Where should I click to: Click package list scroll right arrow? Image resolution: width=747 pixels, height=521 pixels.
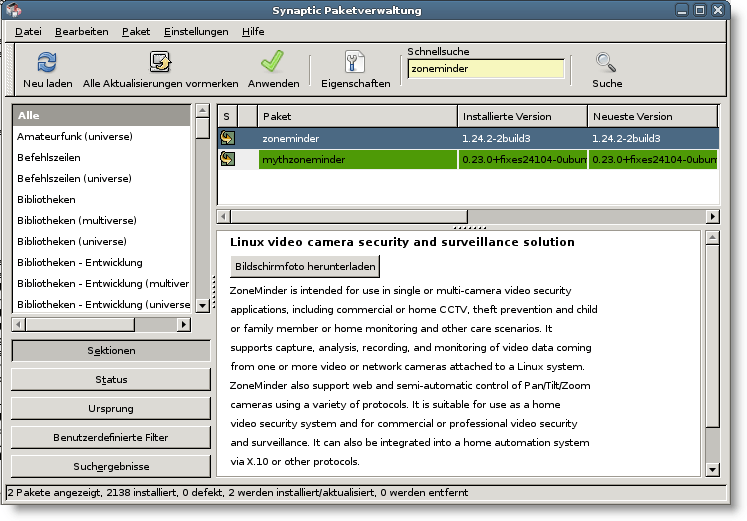(712, 216)
